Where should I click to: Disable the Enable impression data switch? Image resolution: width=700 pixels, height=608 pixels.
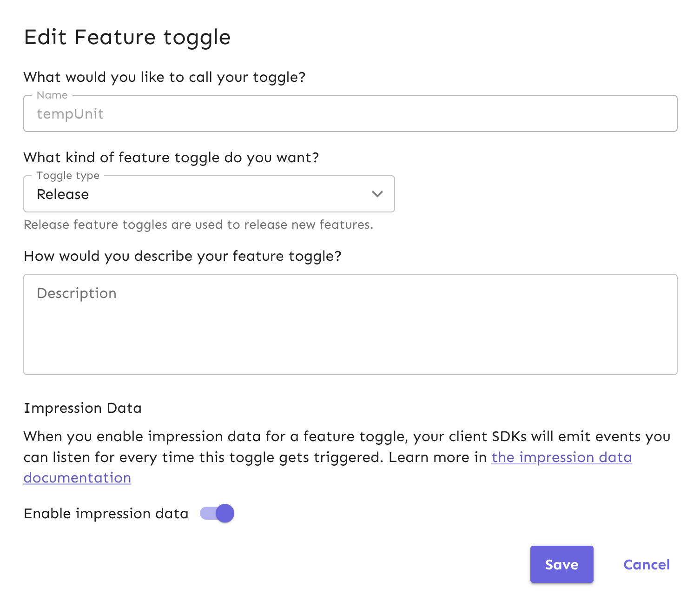(x=217, y=513)
